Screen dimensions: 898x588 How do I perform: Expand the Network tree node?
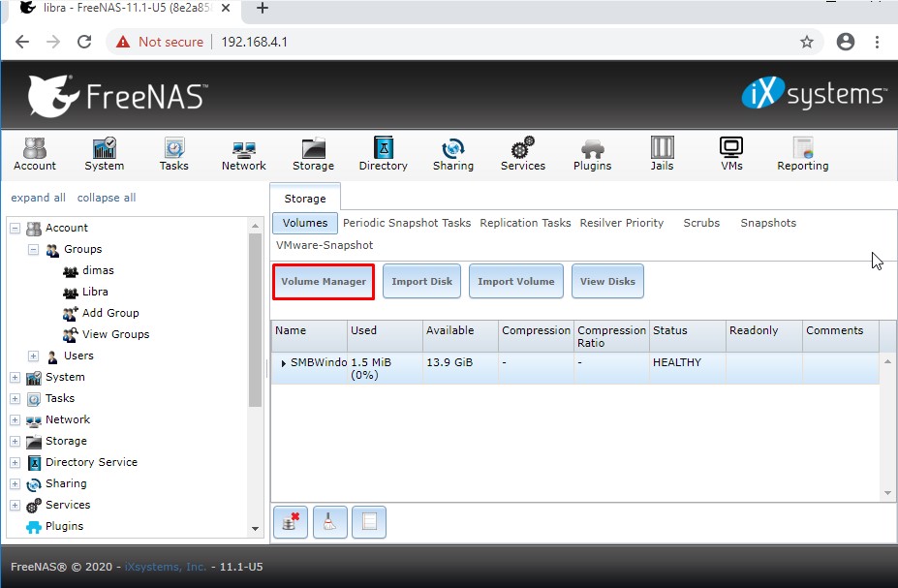[15, 419]
